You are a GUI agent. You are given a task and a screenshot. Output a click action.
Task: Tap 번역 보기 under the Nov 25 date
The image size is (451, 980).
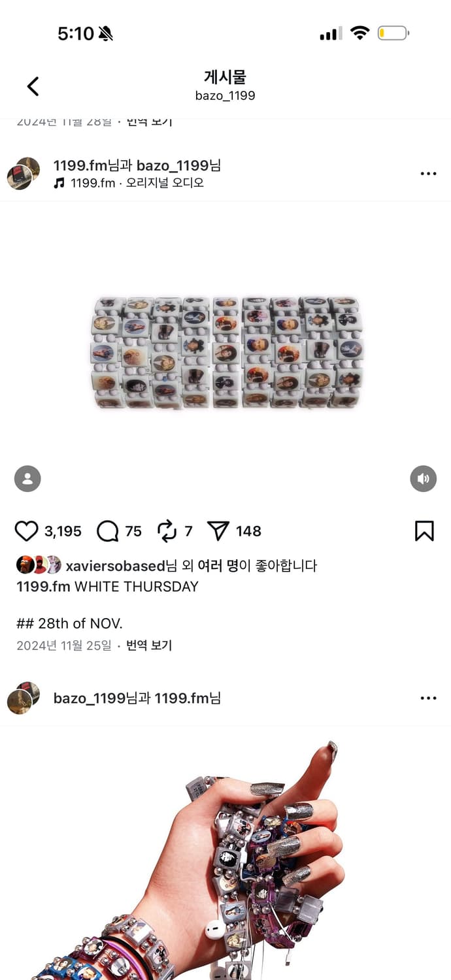(148, 645)
